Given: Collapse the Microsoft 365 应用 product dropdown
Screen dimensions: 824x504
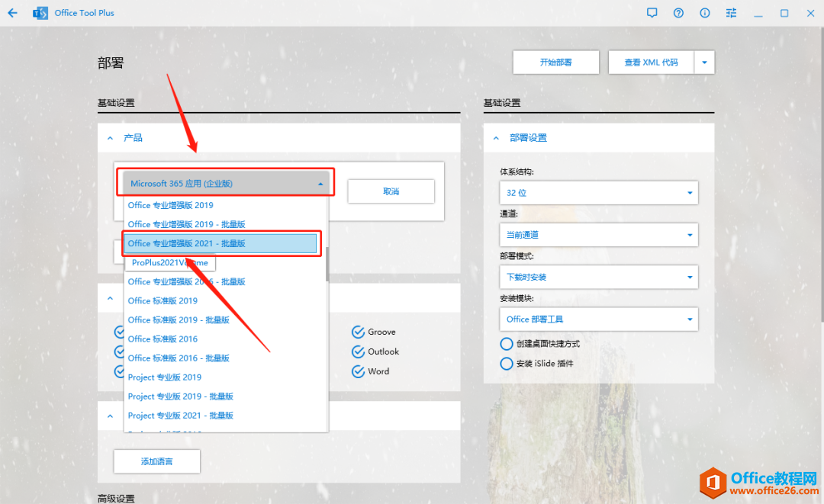Looking at the screenshot, I should pos(226,184).
